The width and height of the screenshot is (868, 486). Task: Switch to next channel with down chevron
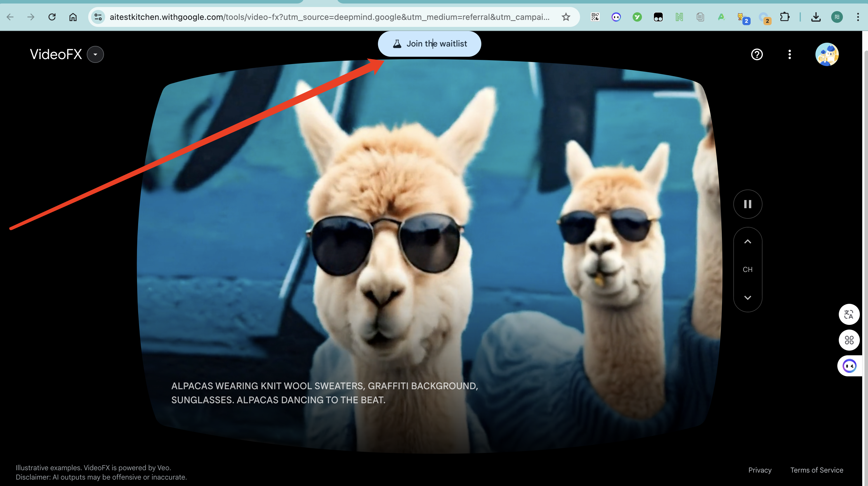pyautogui.click(x=747, y=297)
